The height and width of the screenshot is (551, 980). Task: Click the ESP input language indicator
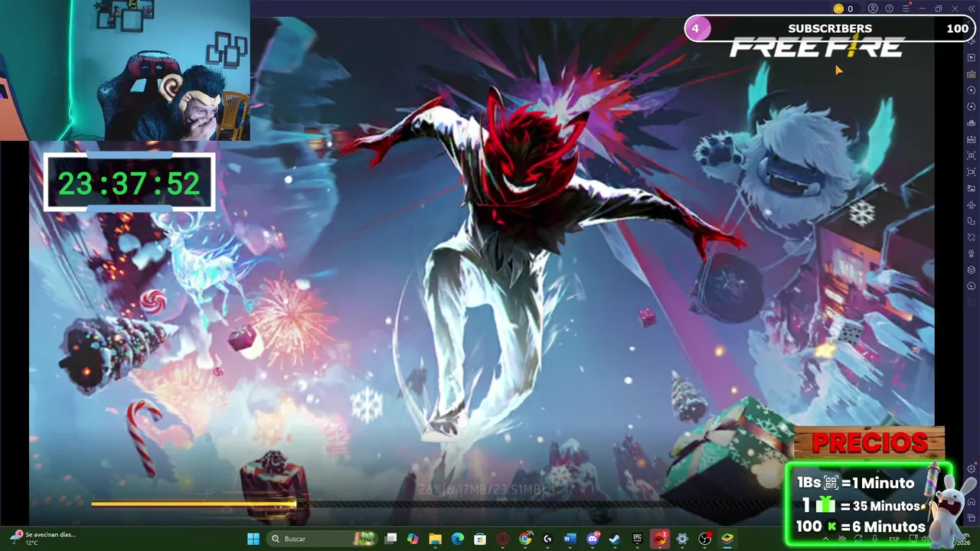tap(893, 539)
